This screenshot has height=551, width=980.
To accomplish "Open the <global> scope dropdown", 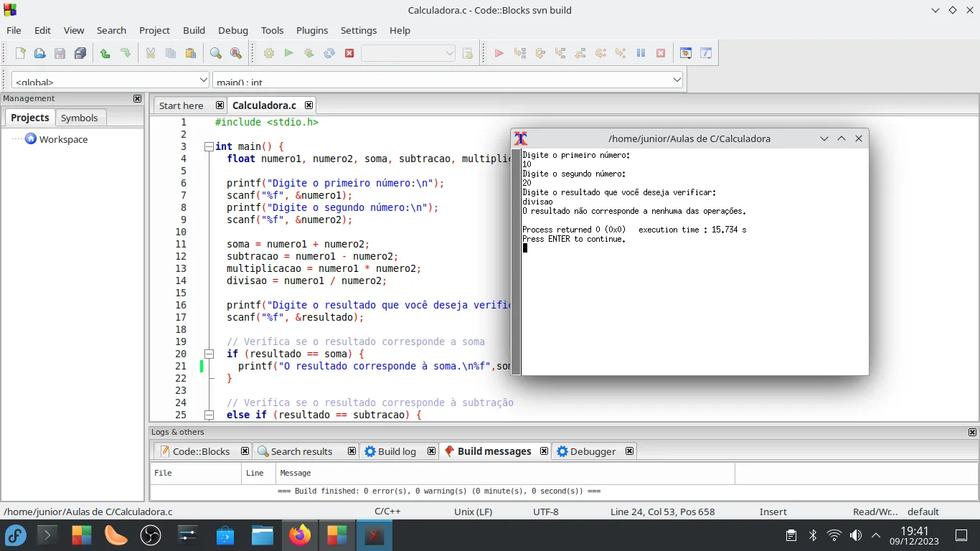I will pos(110,80).
